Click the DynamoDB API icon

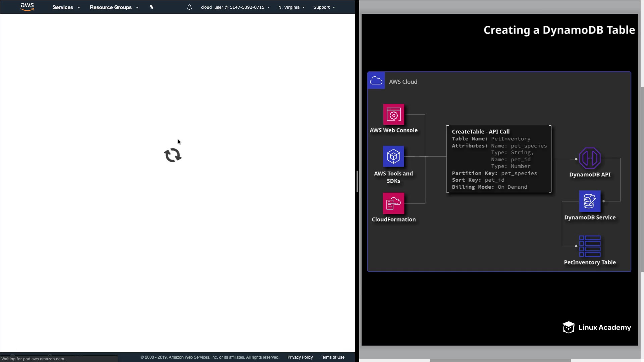(x=590, y=158)
